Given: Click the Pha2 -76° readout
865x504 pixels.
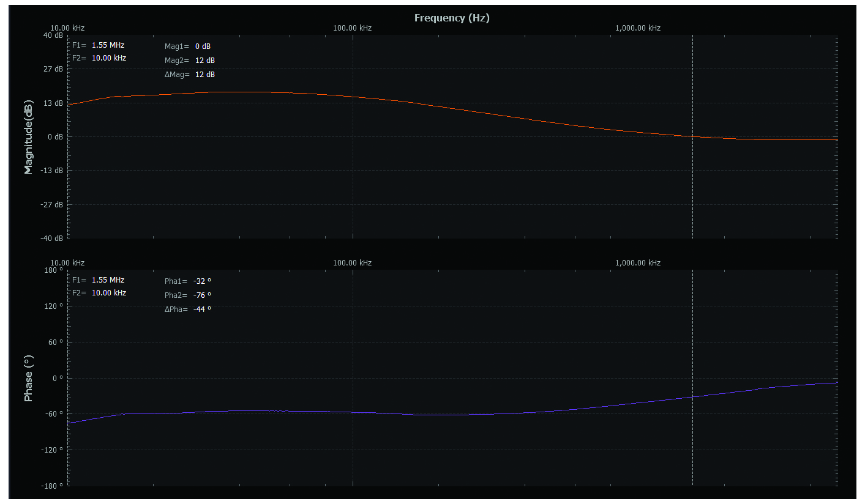Looking at the screenshot, I should coord(201,295).
